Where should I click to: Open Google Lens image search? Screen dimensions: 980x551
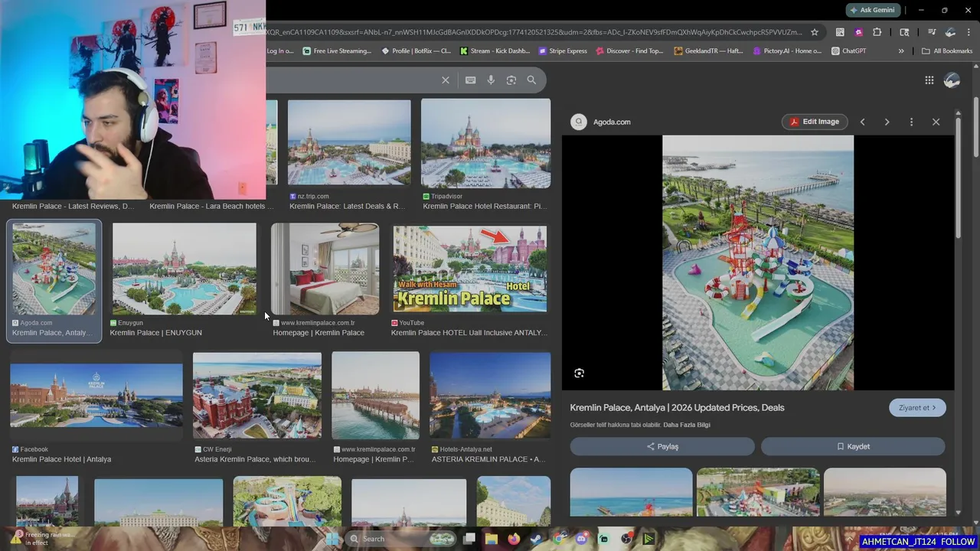tap(511, 80)
